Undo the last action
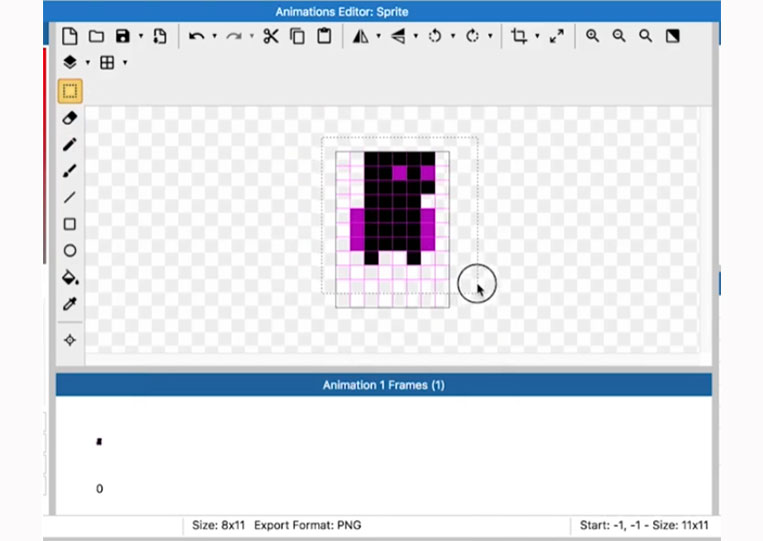763x541 pixels. click(196, 36)
